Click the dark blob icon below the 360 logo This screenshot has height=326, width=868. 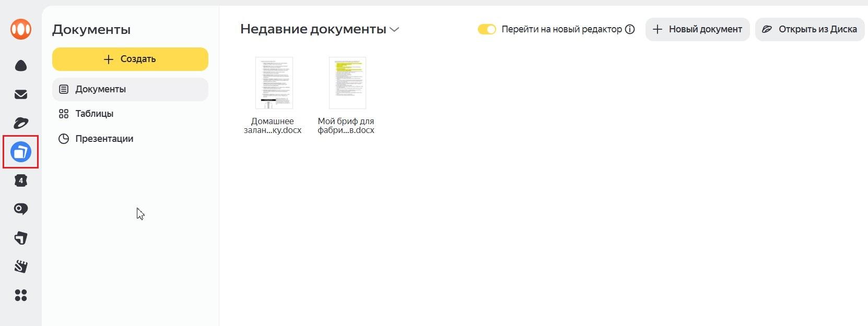click(21, 66)
